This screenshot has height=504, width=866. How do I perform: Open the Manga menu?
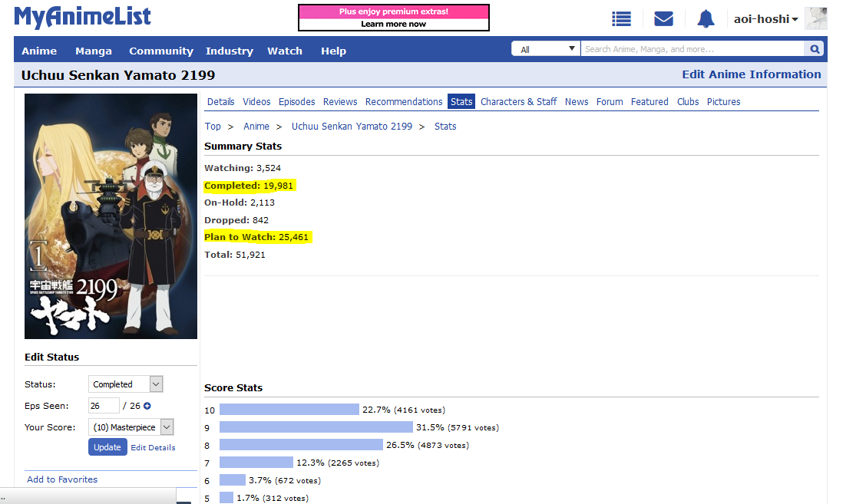pos(94,51)
